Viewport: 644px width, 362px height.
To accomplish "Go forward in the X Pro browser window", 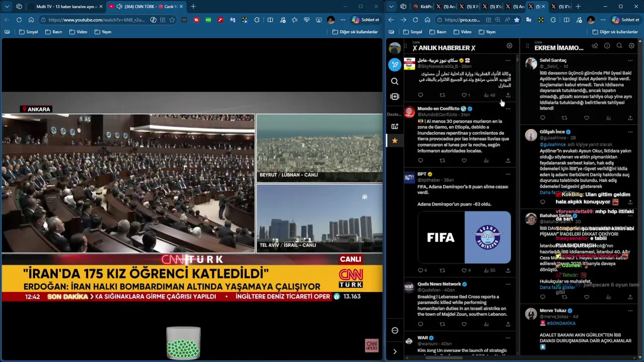I will pos(403,20).
